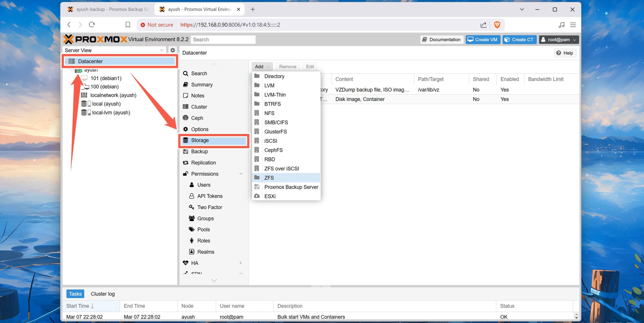Switch to ayush-backup Proxmox Backup Server tab
Image resolution: width=644 pixels, height=323 pixels.
click(x=108, y=9)
